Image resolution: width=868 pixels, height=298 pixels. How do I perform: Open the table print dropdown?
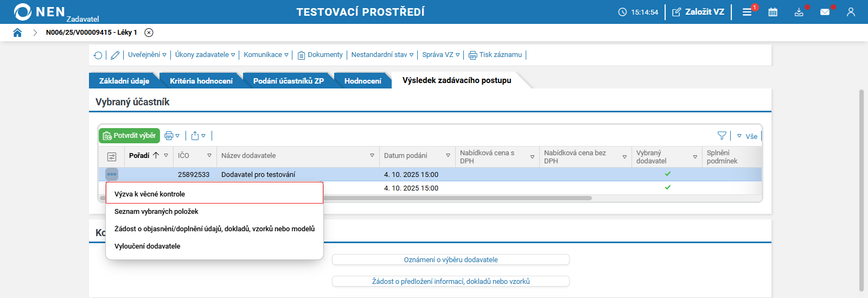(172, 136)
